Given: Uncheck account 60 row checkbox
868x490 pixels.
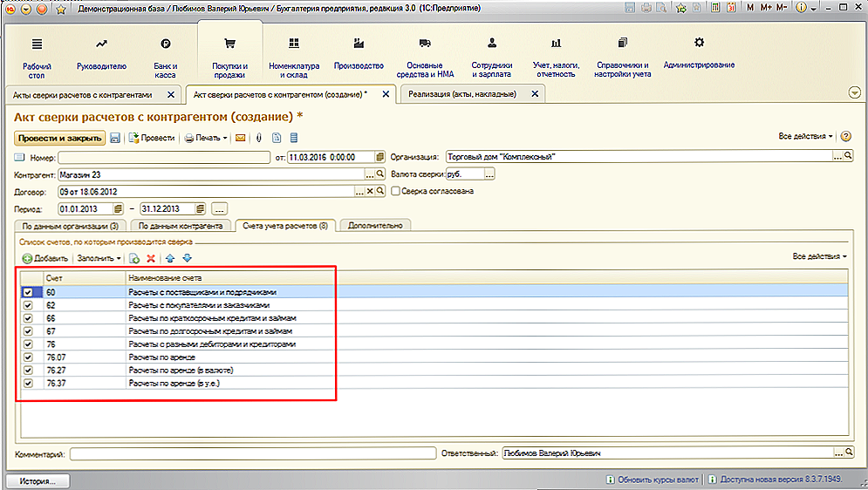Looking at the screenshot, I should pos(28,292).
